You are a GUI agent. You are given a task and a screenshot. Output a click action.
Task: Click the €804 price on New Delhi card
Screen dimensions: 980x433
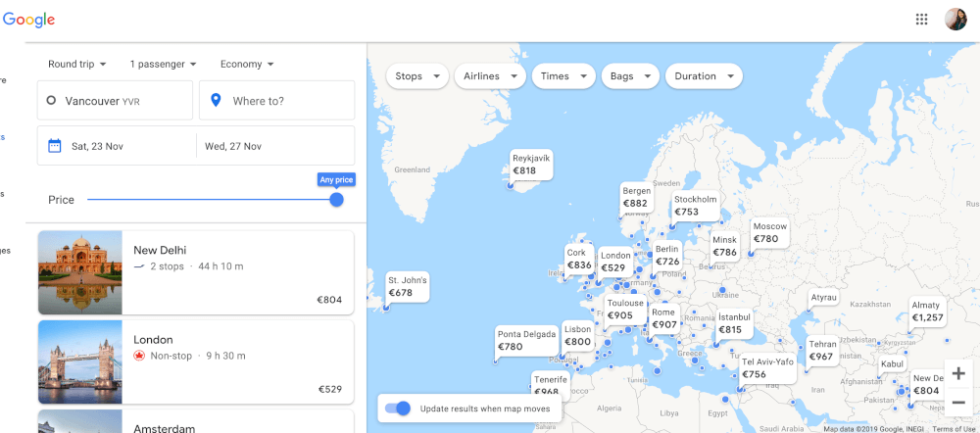pos(329,300)
